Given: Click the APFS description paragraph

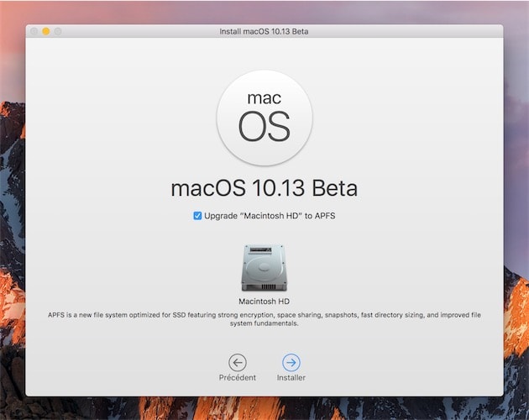Looking at the screenshot, I should tap(264, 319).
